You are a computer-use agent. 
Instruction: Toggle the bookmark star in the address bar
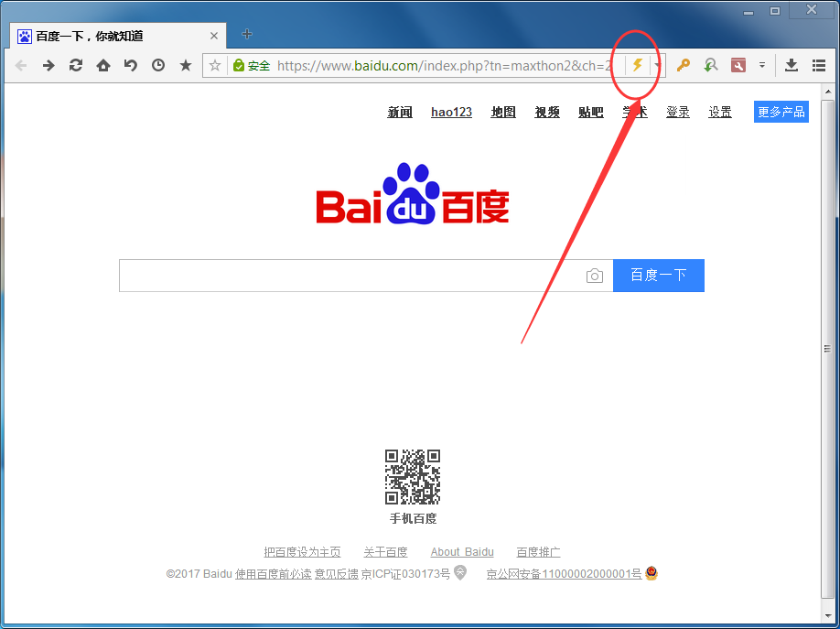pos(216,65)
